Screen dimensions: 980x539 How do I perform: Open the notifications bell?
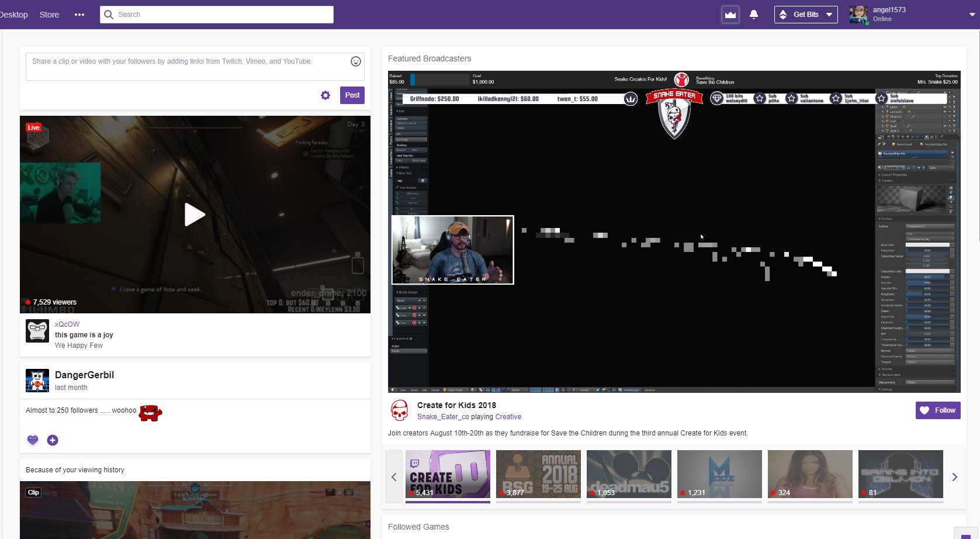click(754, 14)
